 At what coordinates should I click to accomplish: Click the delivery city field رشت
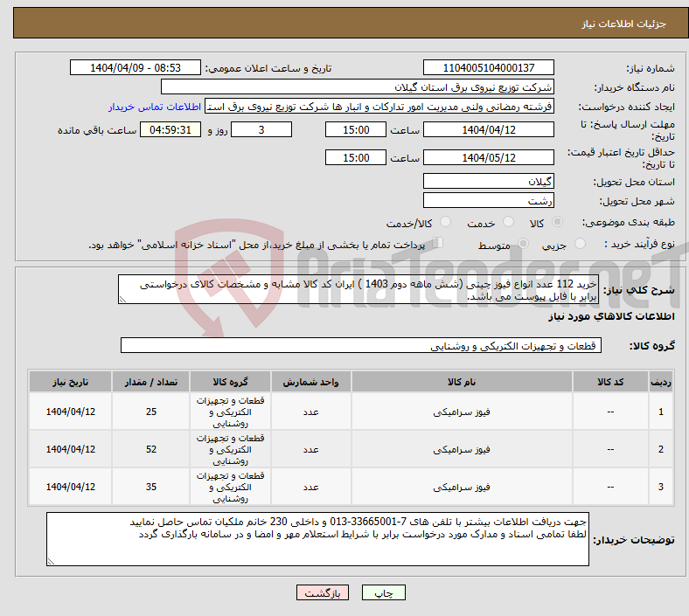point(488,200)
